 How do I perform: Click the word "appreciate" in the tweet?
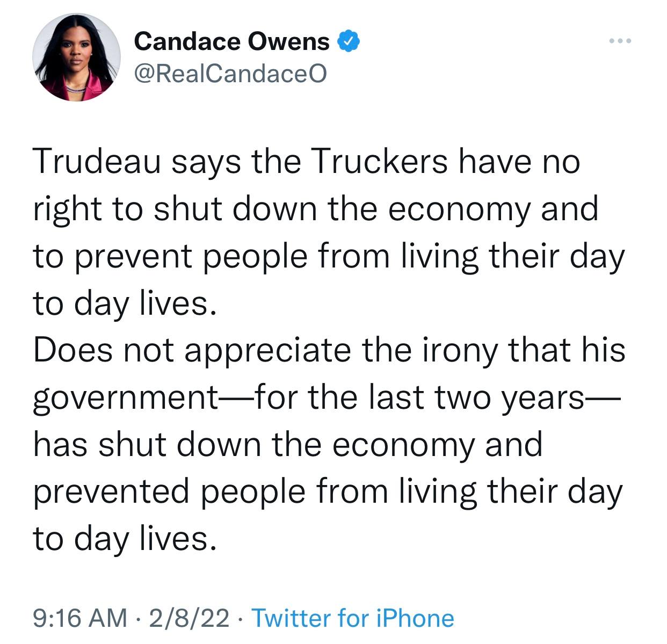coord(270,350)
